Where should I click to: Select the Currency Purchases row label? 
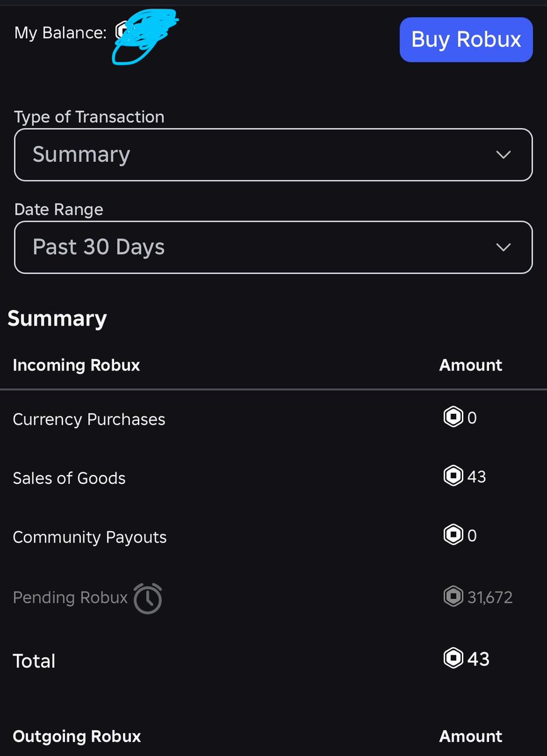click(x=89, y=420)
